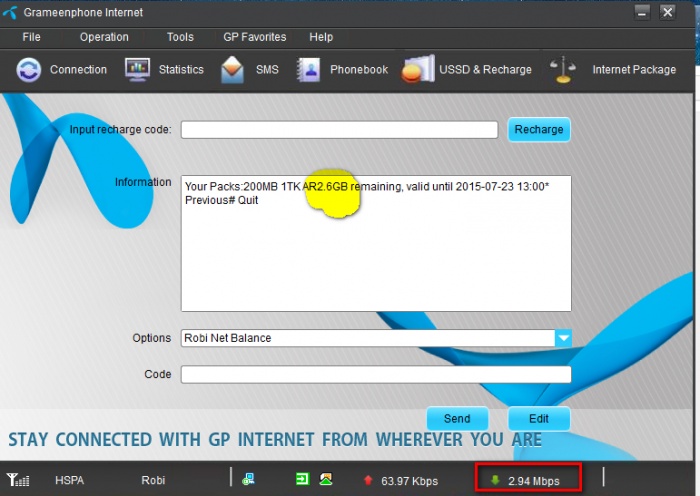
Task: Click inside the Information text box
Action: pyautogui.click(x=376, y=243)
